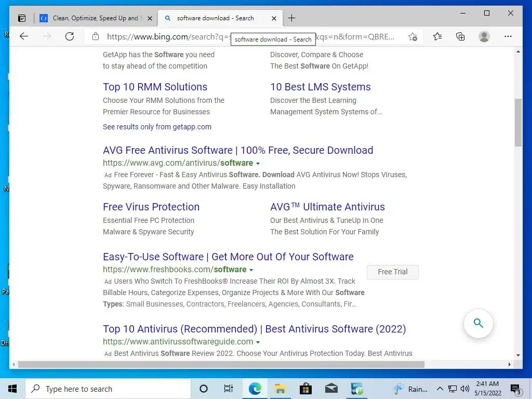Open Microsoft Edge from the taskbar
532x399 pixels.
(255, 389)
